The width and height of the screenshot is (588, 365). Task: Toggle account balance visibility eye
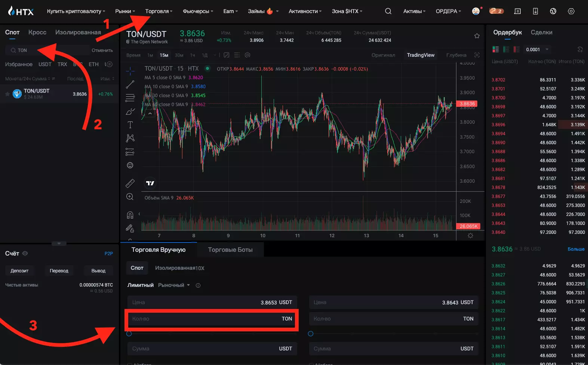[x=25, y=253]
